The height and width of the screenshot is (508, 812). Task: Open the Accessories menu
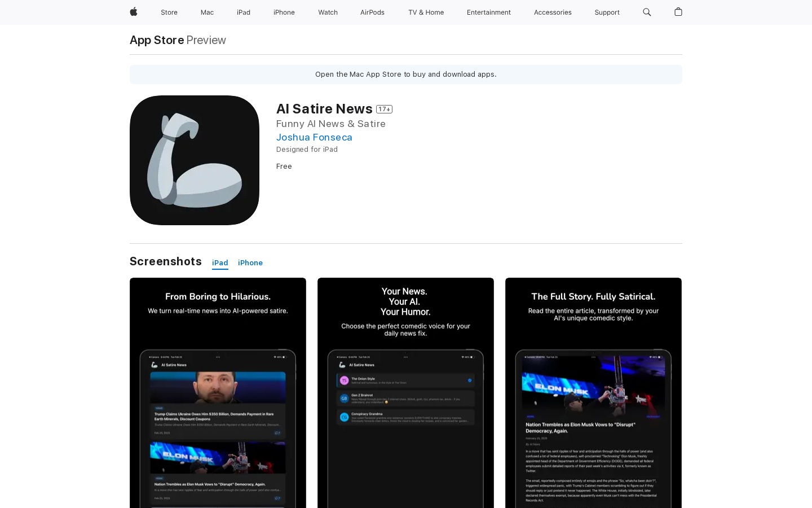click(553, 12)
